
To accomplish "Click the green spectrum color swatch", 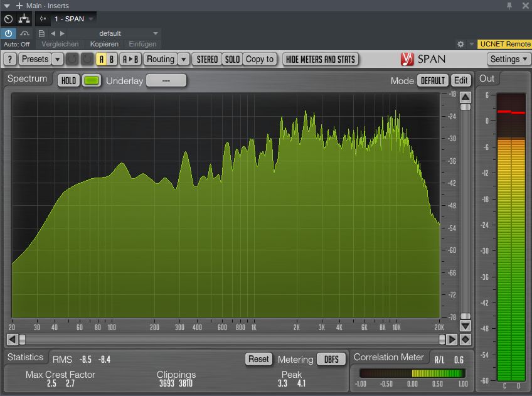I will click(x=92, y=81).
